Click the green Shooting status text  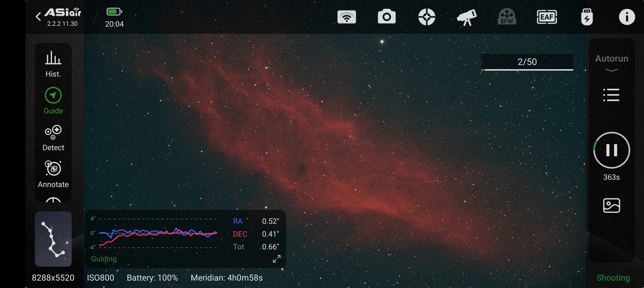613,278
